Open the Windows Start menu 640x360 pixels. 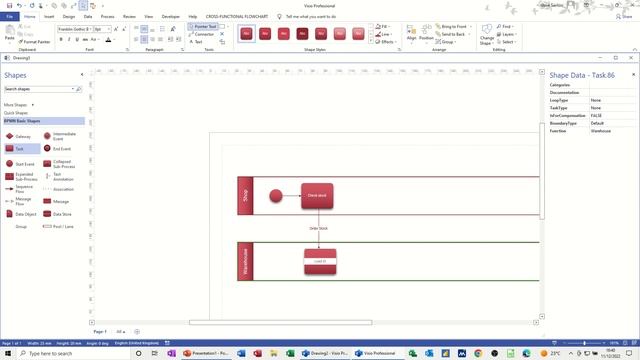coord(8,353)
